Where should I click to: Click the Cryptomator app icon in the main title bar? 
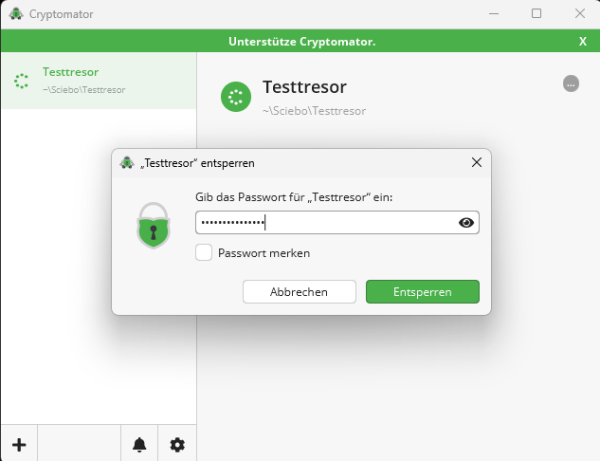tap(15, 14)
